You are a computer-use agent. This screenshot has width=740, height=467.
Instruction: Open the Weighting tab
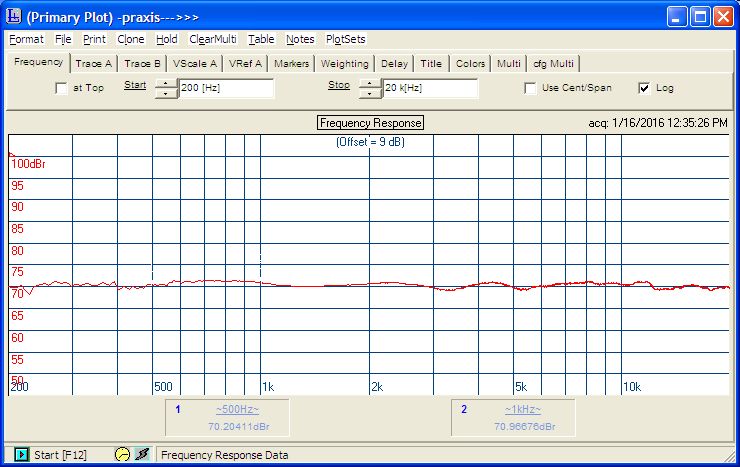(x=345, y=64)
